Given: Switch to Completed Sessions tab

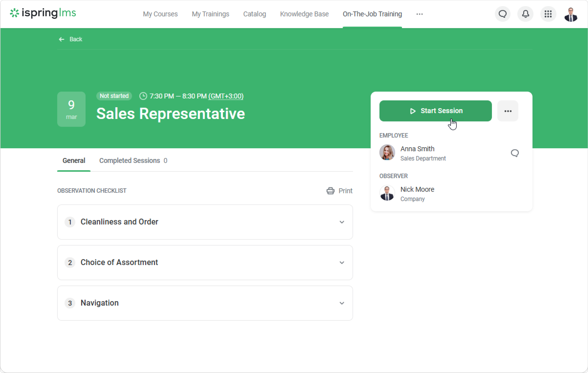Looking at the screenshot, I should (x=133, y=160).
